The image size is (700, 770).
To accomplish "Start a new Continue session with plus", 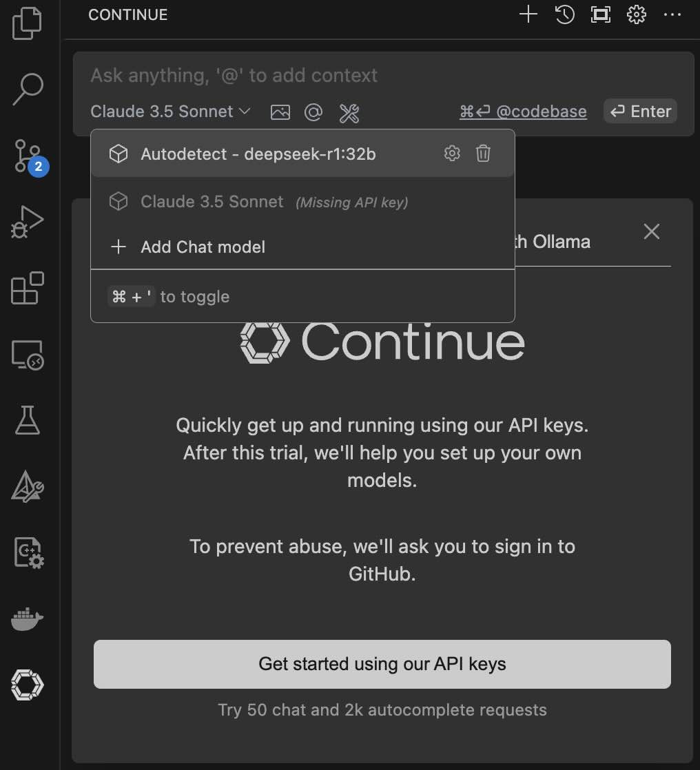I will point(528,14).
